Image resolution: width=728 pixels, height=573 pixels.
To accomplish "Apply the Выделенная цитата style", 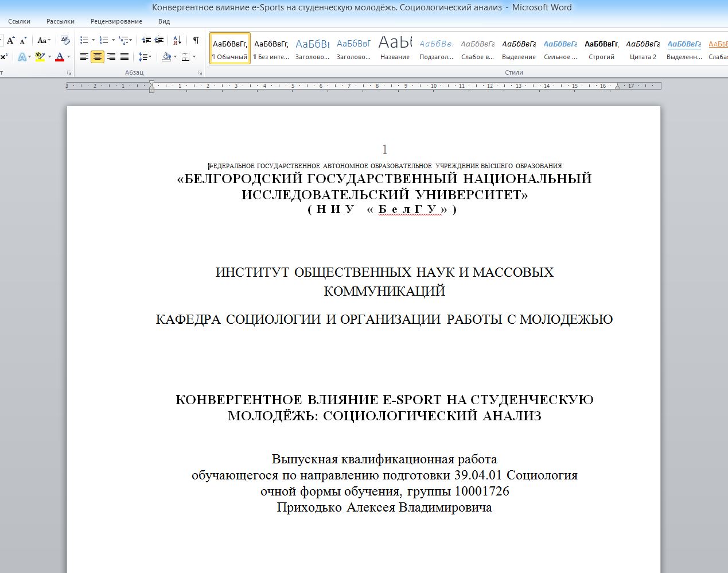I will pos(684,48).
